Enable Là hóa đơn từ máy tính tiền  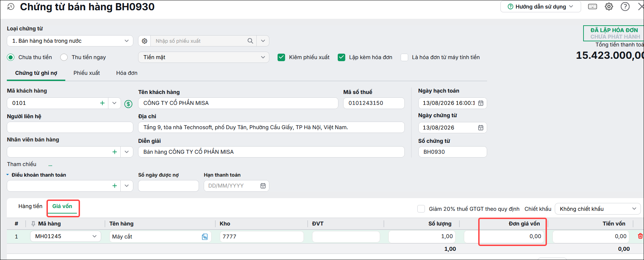(404, 57)
